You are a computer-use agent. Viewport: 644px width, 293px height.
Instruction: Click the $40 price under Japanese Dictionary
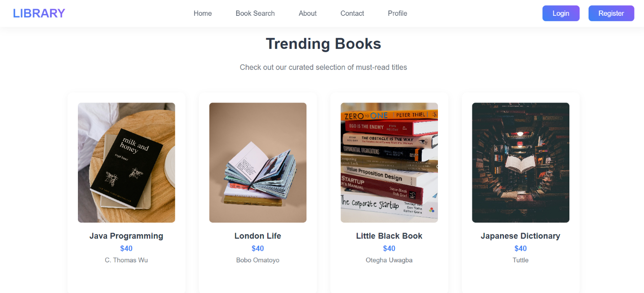520,248
